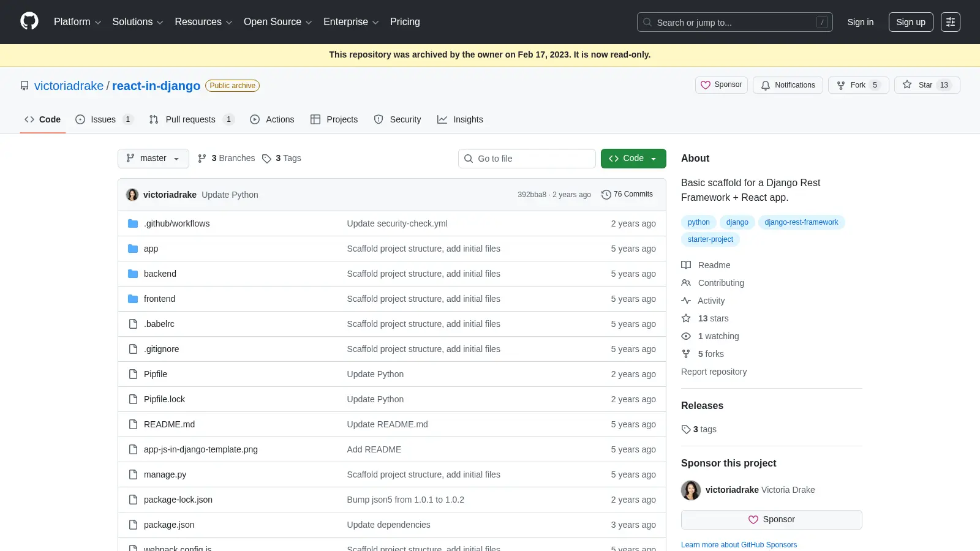980x551 pixels.
Task: Expand the Resources menu
Action: (x=203, y=22)
